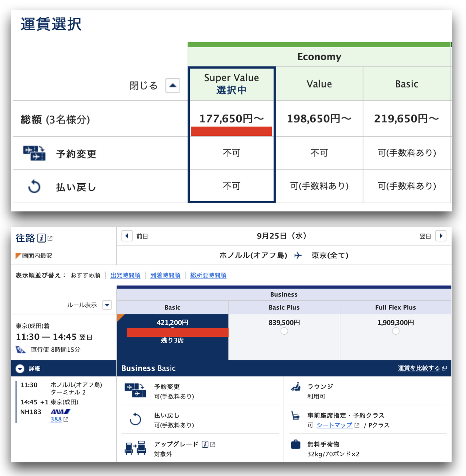Click the airplane icon between ホノルル and 東京
This screenshot has width=466, height=476.
(x=298, y=255)
